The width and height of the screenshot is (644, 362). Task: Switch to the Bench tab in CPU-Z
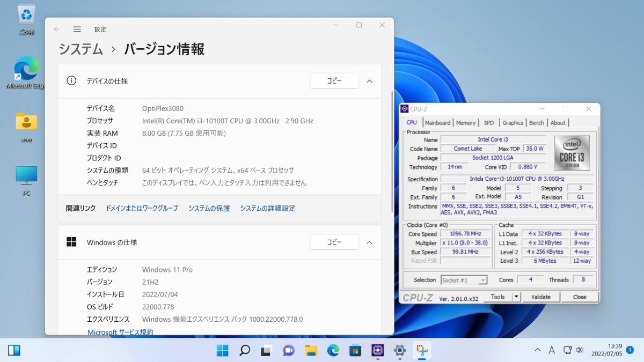[x=537, y=123]
